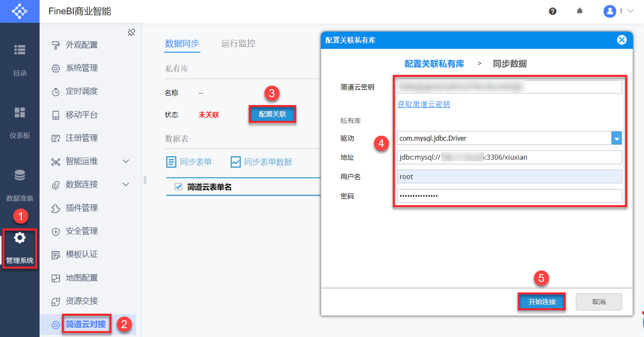The height and width of the screenshot is (337, 644).
Task: Click the panel resize grip handle
Action: coord(145,180)
